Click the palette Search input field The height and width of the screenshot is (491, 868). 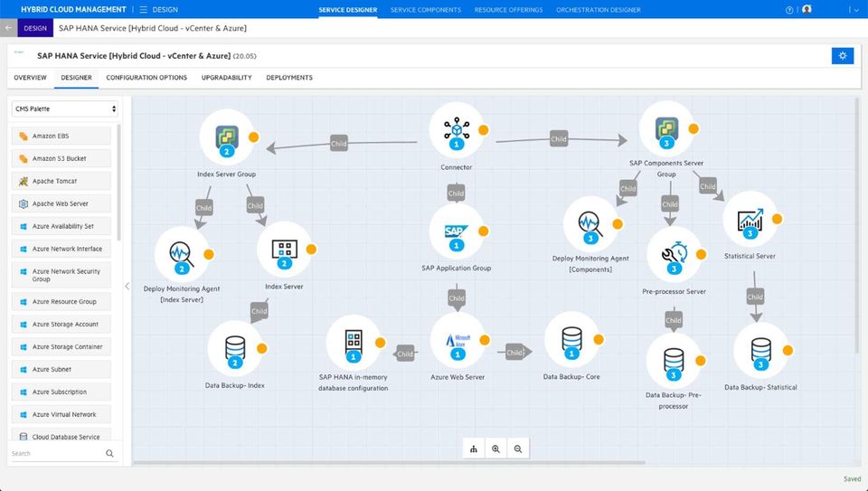pos(58,453)
